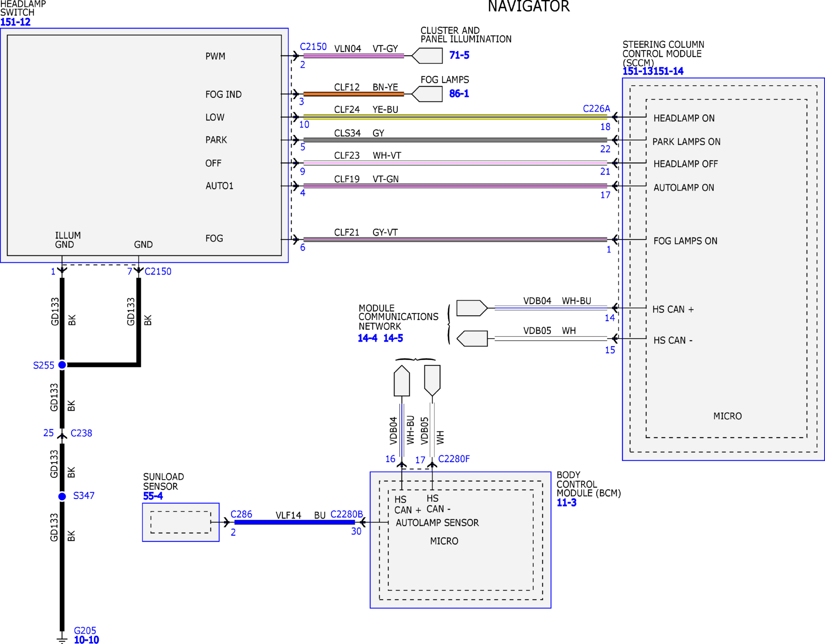Open the 14-4 module network page link
825x644 pixels.
coord(368,338)
